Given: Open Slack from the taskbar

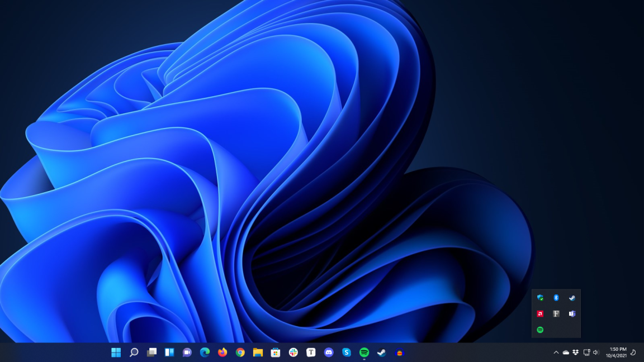Looking at the screenshot, I should [x=293, y=353].
